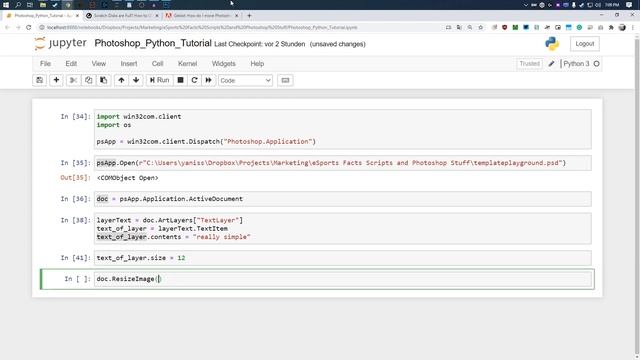640x360 pixels.
Task: Click the doc = psApp.Application.ActiveDocument cell
Action: (x=342, y=199)
